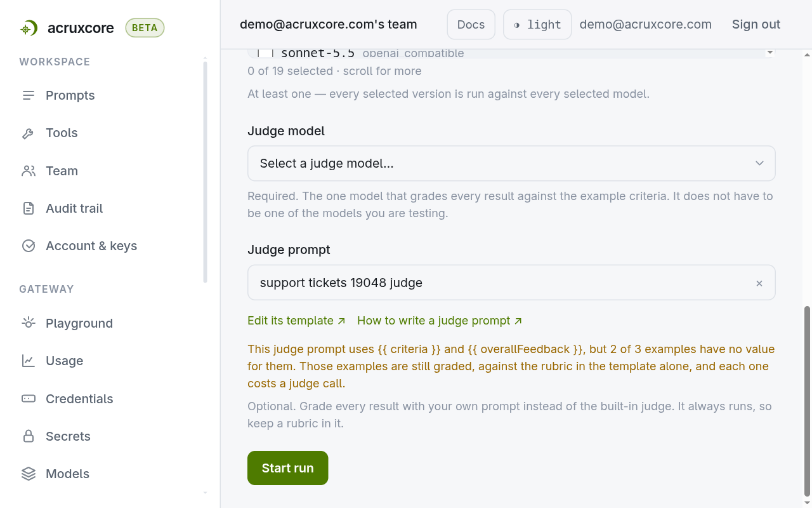
Task: Click the Tools wrench icon
Action: (29, 133)
